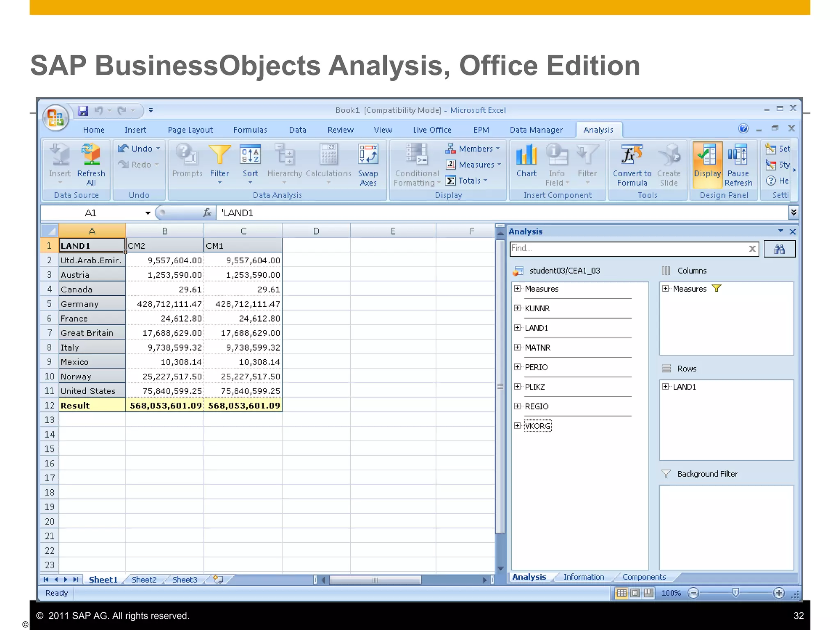Click the horizontal scrollbar thumb
This screenshot has width=840, height=630.
(375, 580)
